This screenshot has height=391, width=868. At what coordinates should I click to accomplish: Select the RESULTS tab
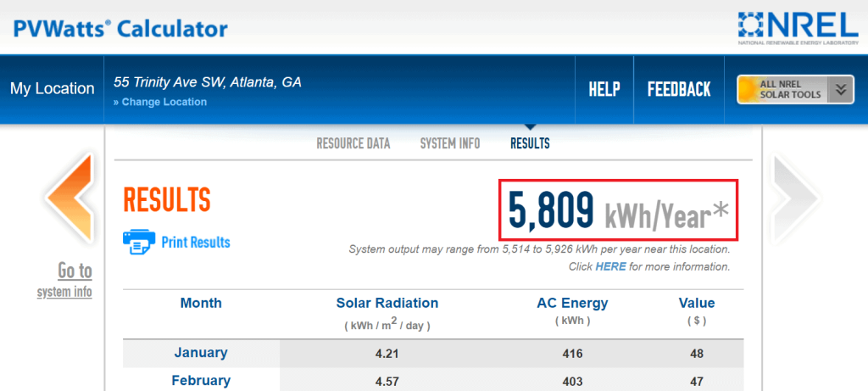point(530,144)
